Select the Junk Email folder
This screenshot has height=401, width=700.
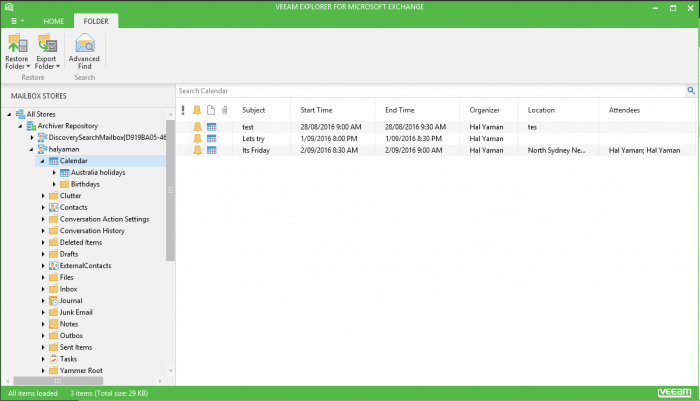(x=76, y=312)
